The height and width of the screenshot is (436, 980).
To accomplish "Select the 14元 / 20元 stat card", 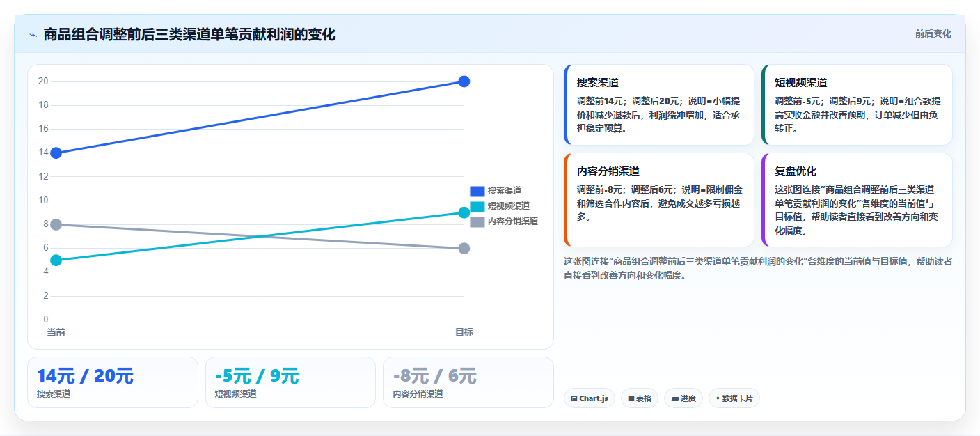I will (x=113, y=382).
